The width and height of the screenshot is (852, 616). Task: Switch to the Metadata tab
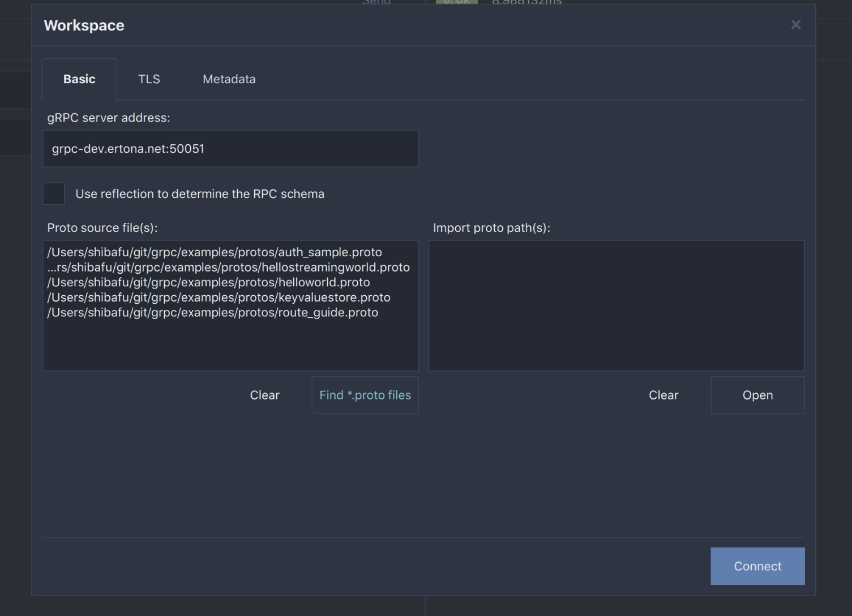[x=229, y=79]
